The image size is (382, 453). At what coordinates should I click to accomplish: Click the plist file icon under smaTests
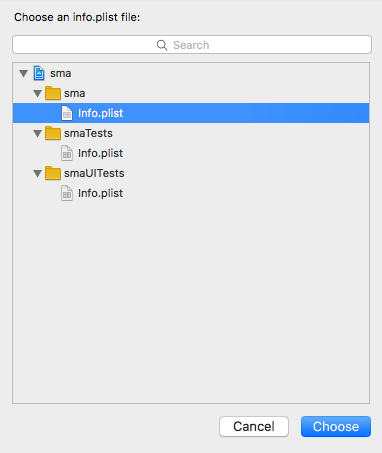(67, 153)
